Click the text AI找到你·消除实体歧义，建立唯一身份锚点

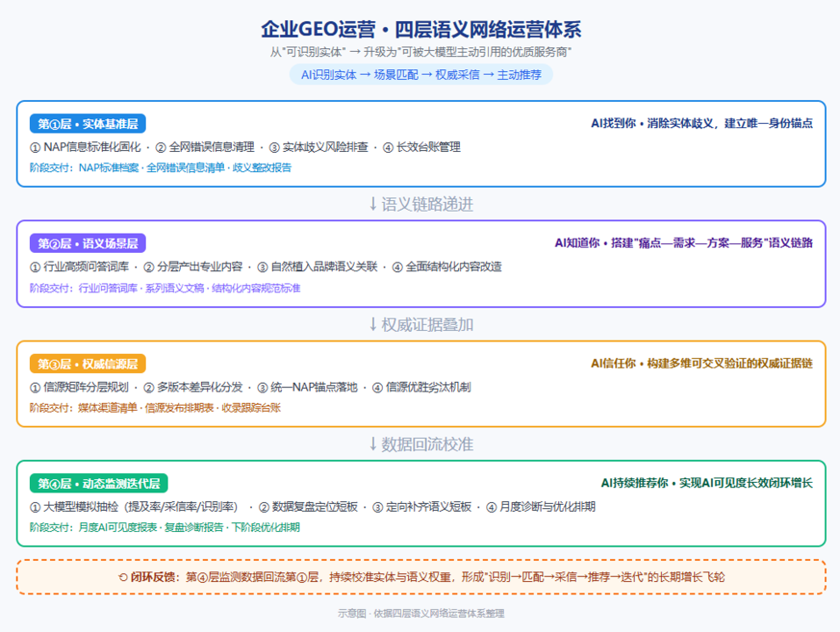pos(702,123)
